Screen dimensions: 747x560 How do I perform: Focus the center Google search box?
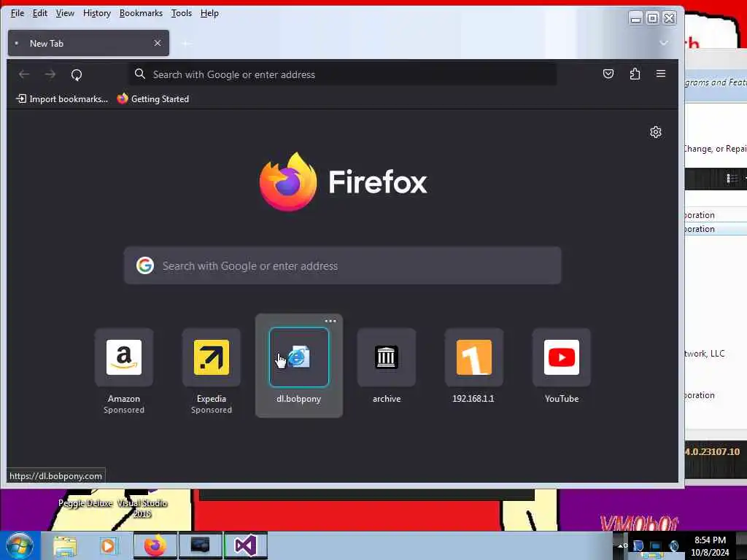coord(343,265)
